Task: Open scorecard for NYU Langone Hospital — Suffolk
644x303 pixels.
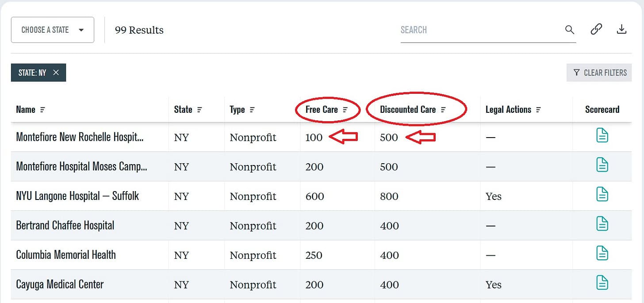Action: (602, 195)
